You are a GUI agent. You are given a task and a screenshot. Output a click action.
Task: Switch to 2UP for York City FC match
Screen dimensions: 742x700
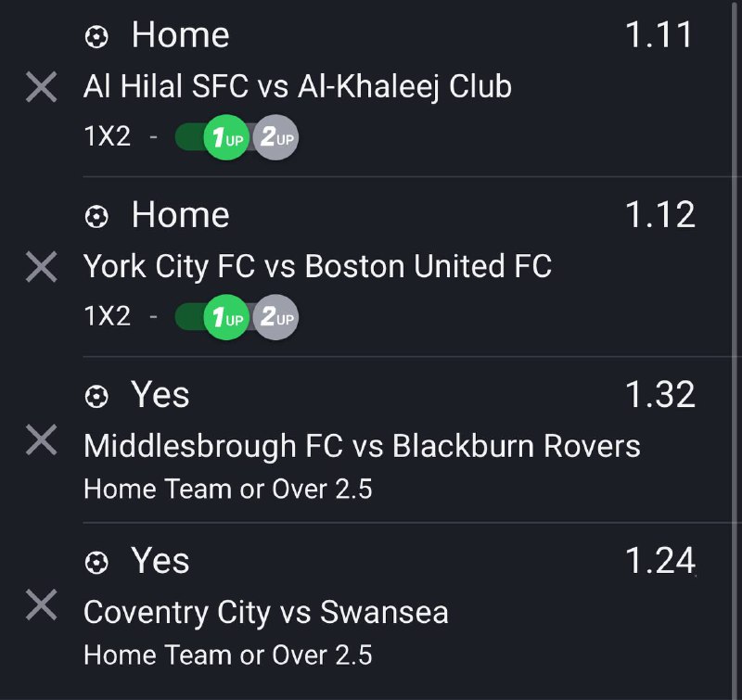275,318
